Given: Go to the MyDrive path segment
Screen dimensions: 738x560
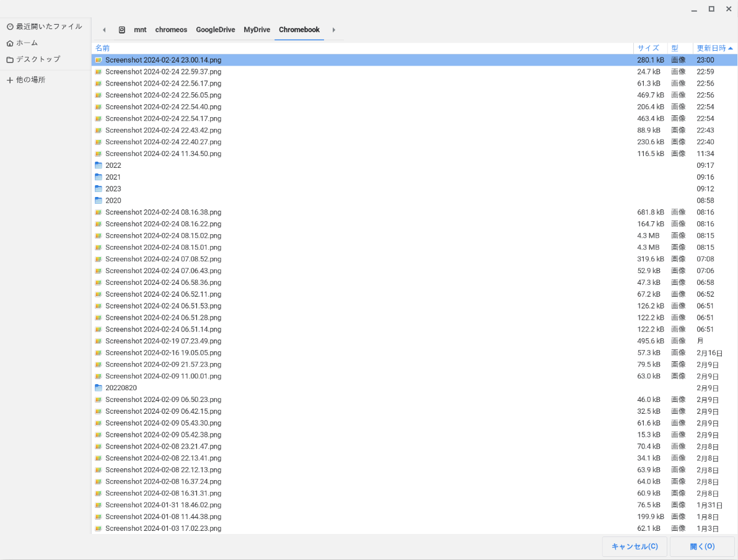Looking at the screenshot, I should (x=257, y=30).
